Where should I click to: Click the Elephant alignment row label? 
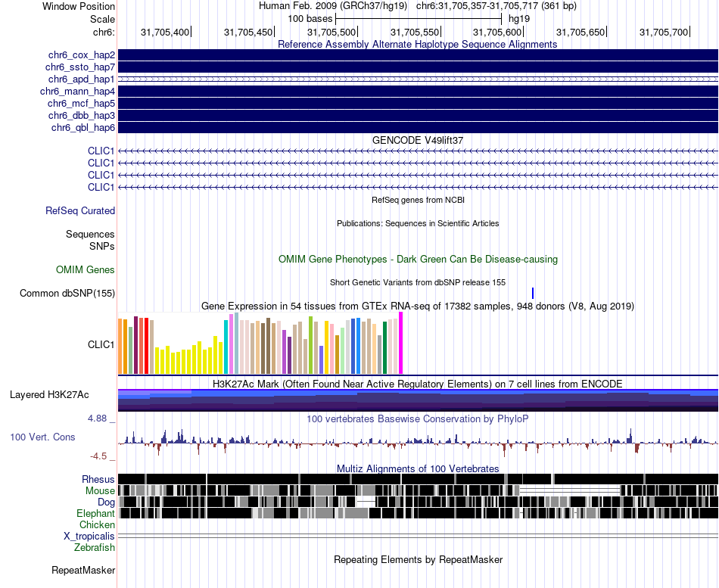96,513
